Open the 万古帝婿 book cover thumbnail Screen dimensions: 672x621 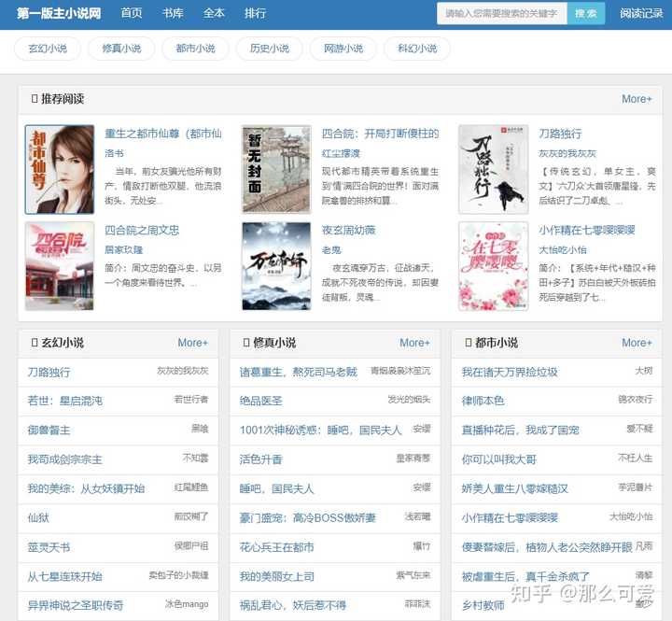point(276,266)
